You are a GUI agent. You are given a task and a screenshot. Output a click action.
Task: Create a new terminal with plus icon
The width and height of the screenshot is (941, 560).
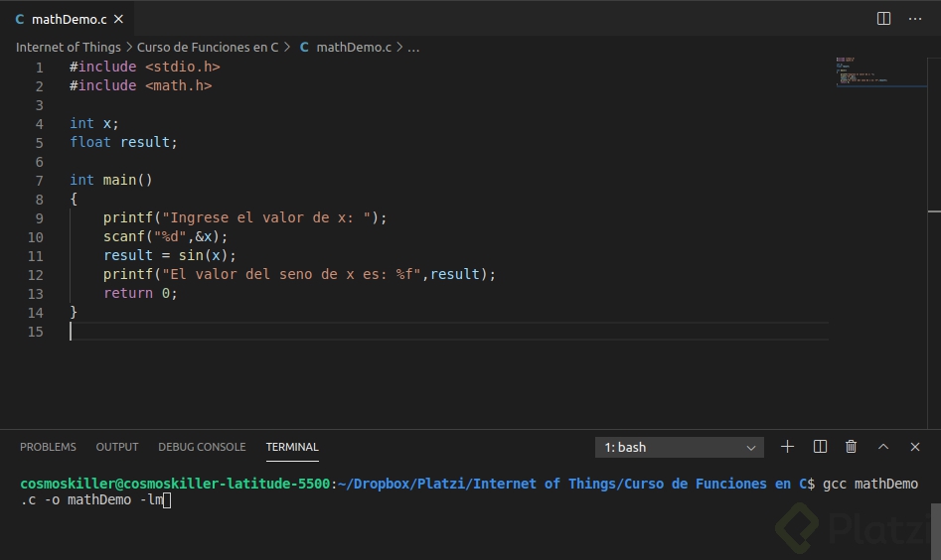787,447
